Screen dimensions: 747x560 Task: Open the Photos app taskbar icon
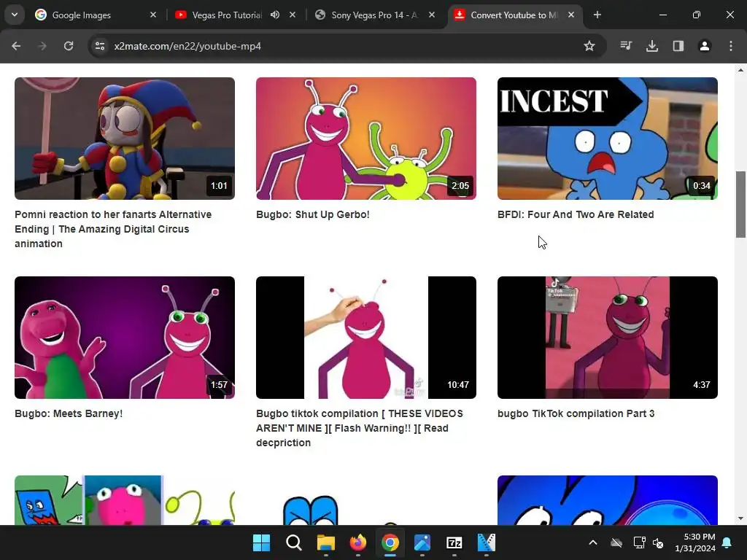click(422, 542)
